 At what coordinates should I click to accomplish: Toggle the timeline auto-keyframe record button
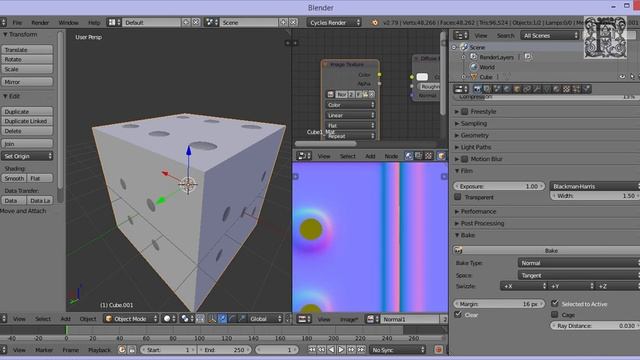(x=438, y=350)
